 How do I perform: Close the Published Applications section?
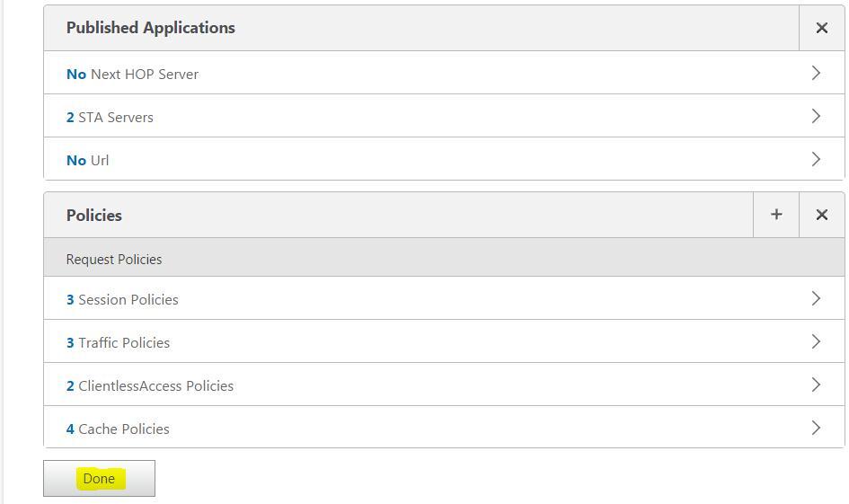click(821, 28)
